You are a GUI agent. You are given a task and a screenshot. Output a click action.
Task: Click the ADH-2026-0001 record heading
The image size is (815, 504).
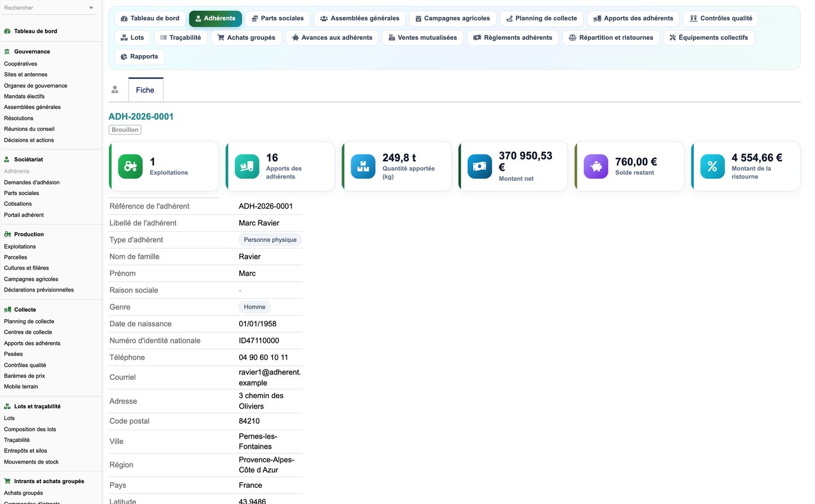tap(141, 117)
